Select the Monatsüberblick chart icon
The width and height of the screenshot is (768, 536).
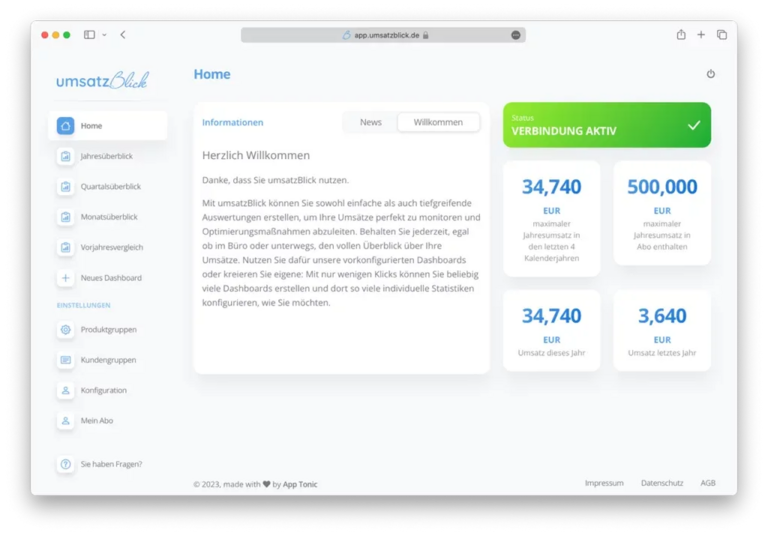(66, 217)
